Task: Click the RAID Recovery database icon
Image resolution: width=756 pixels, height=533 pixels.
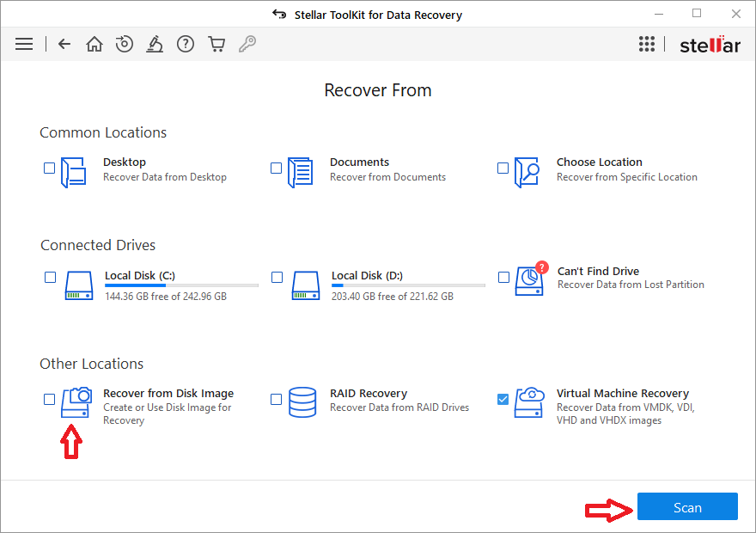Action: [x=302, y=401]
